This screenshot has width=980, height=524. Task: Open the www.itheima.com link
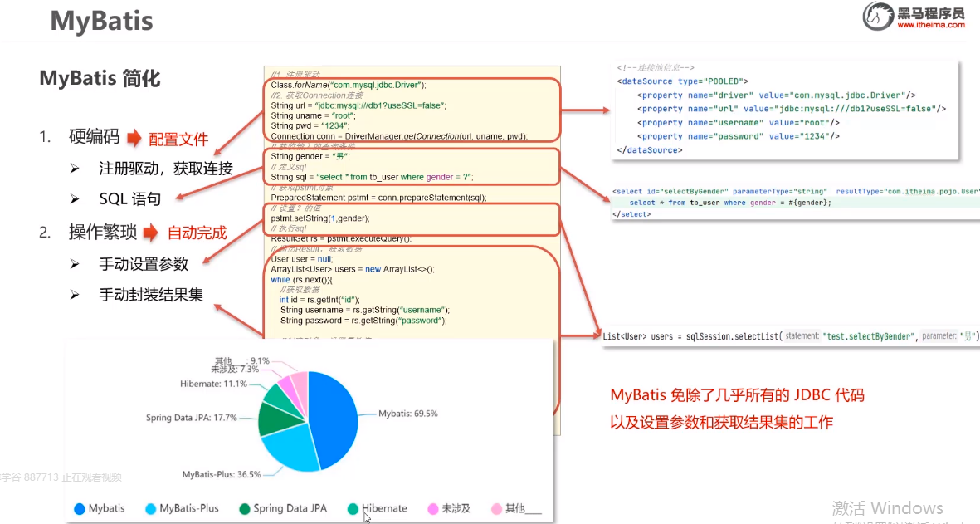930,25
